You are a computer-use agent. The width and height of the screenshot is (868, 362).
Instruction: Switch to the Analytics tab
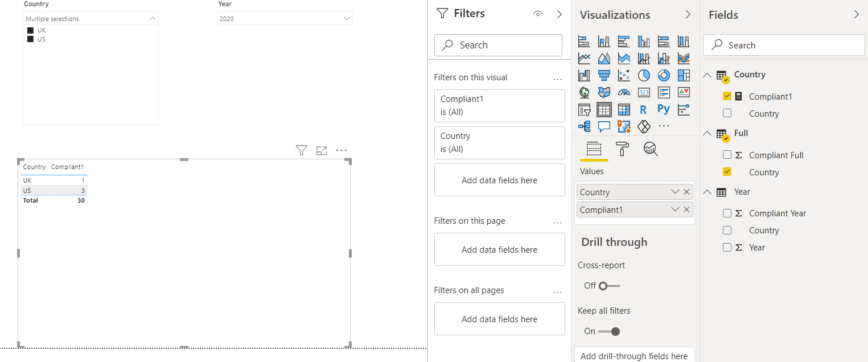pos(651,149)
